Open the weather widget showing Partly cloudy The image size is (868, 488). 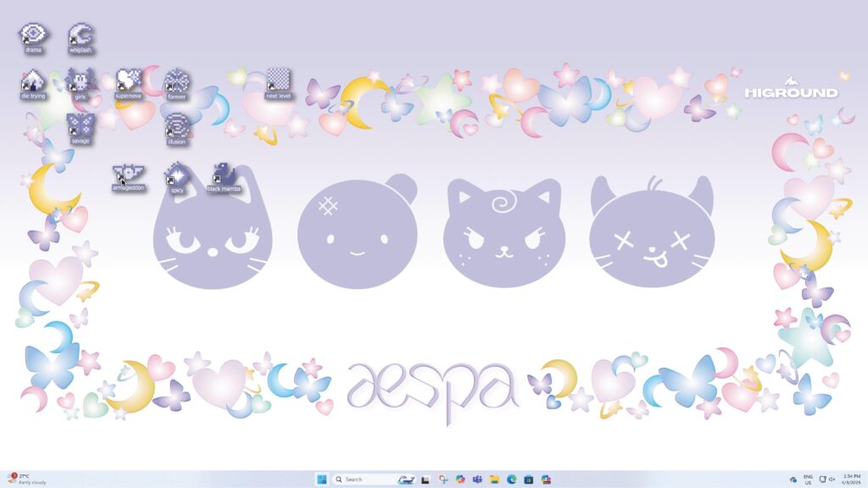(26, 480)
